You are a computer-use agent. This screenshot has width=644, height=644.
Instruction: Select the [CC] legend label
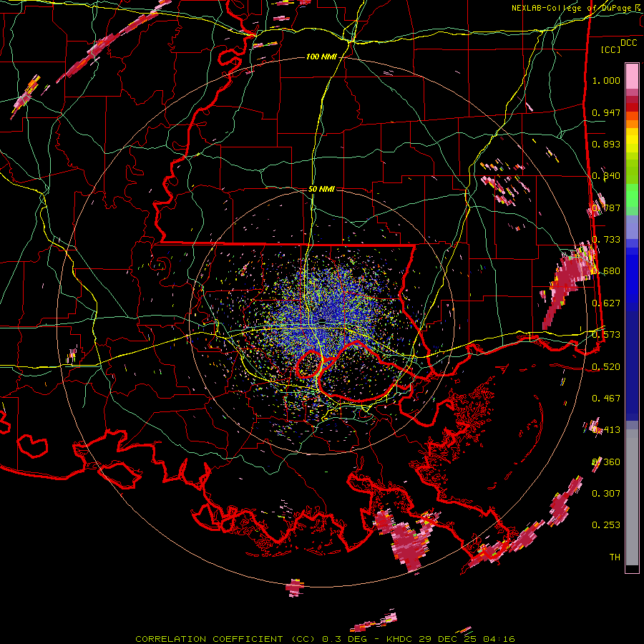(611, 49)
